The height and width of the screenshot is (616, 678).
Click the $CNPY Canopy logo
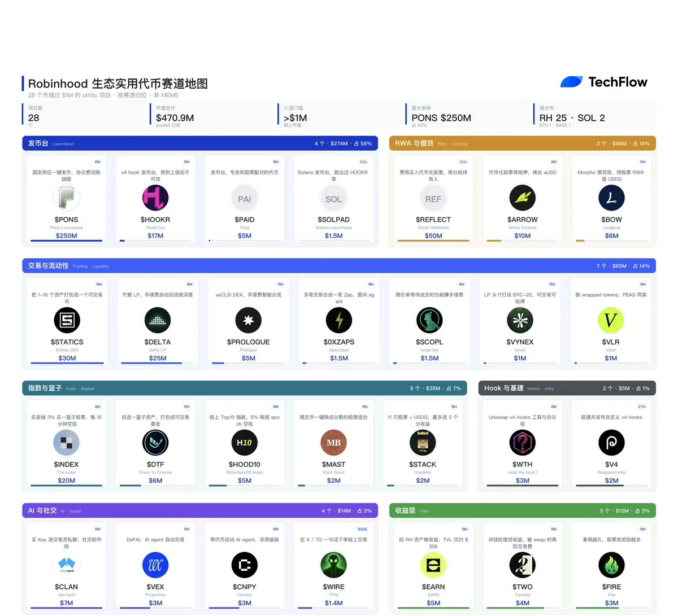[x=245, y=565]
